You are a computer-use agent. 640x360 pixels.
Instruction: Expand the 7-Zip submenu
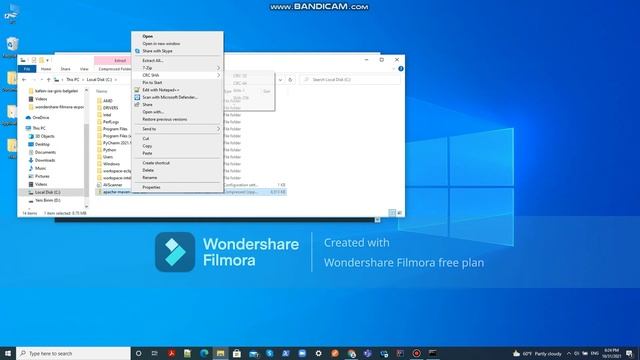click(177, 68)
